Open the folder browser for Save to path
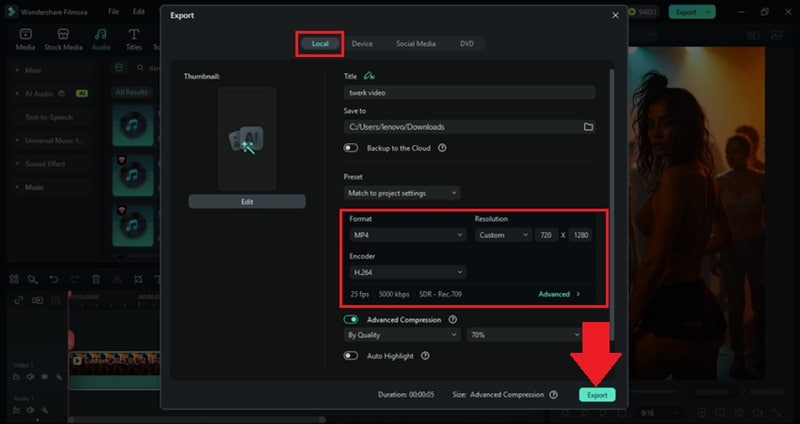The image size is (800, 424). click(588, 127)
